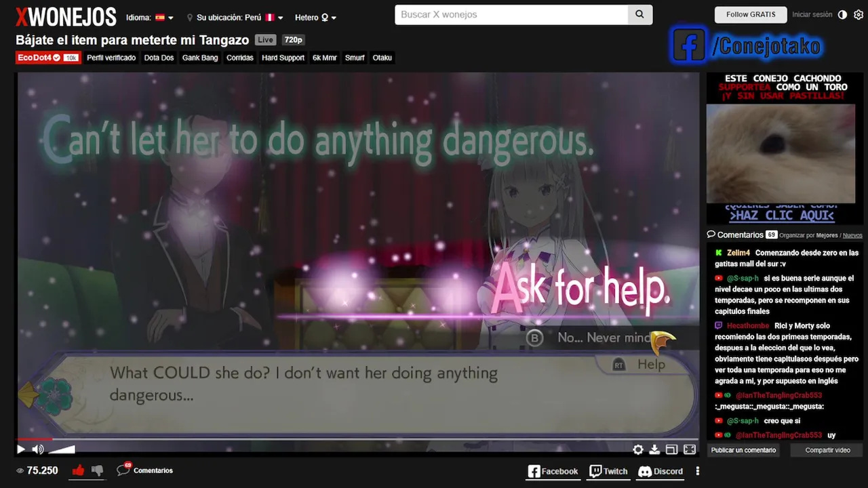Click the verified checkmark on EcoDot4
This screenshot has width=868, height=488.
pos(57,58)
